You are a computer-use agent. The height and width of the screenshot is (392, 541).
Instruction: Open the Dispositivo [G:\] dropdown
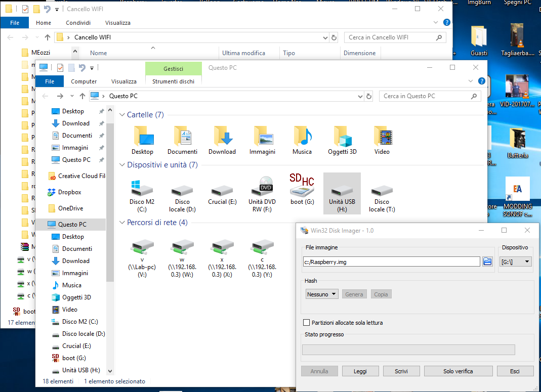(x=515, y=262)
